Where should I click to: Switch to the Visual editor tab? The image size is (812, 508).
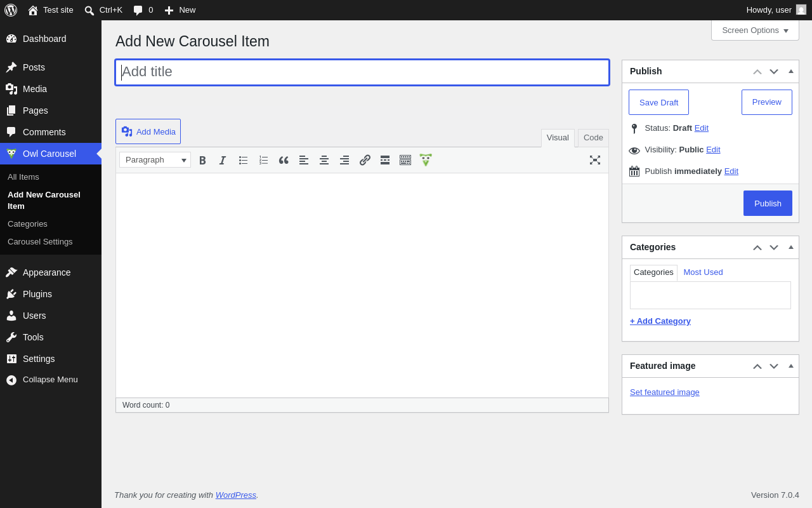[x=558, y=138]
